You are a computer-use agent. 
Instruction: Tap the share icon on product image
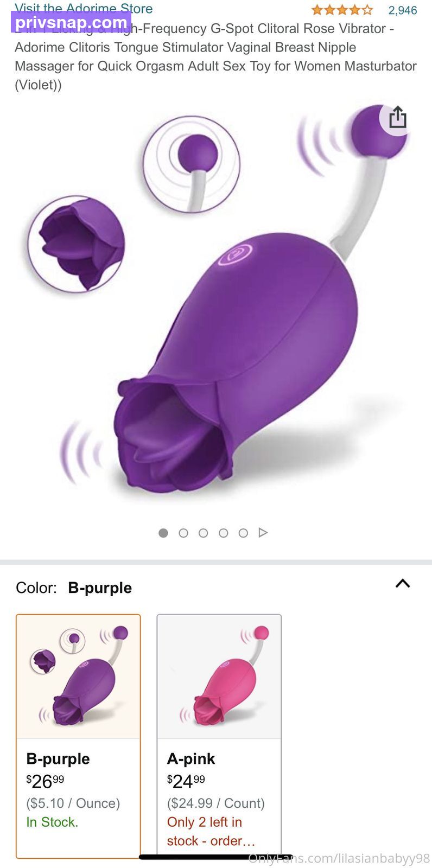tap(397, 118)
